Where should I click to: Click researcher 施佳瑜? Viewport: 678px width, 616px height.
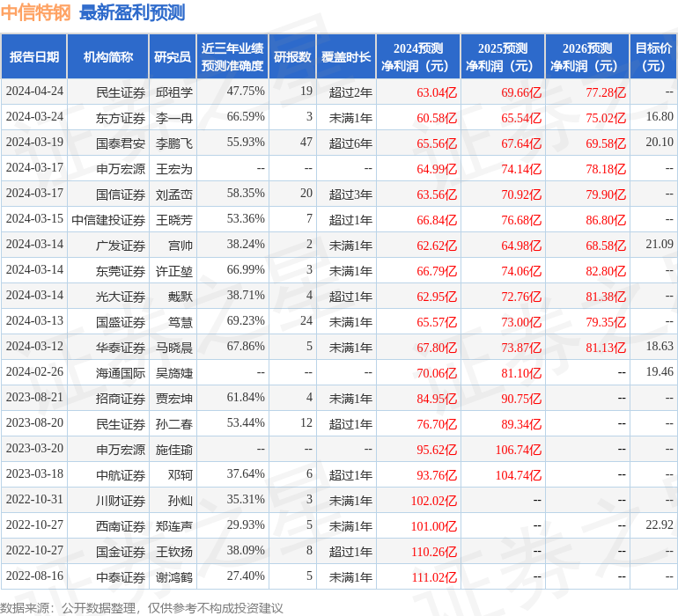click(x=174, y=449)
